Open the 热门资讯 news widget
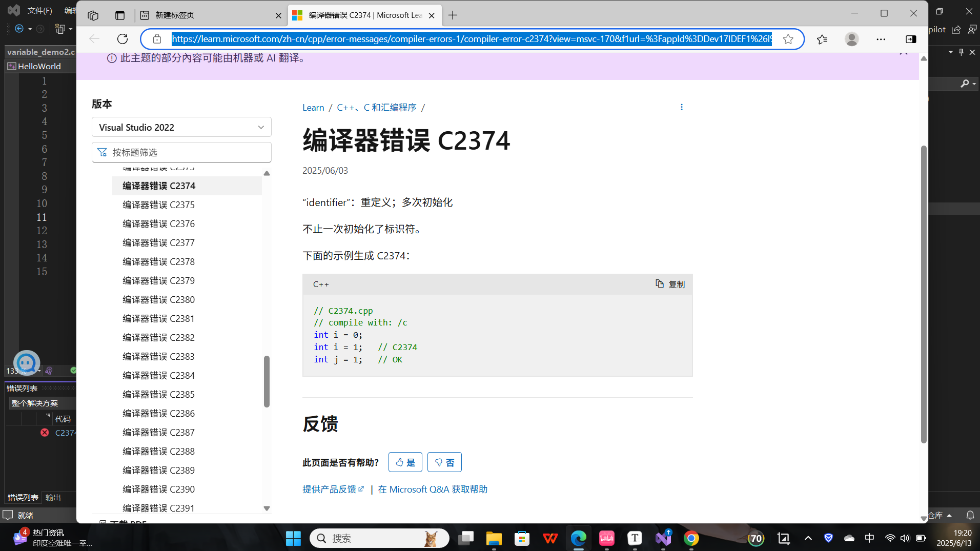Image resolution: width=980 pixels, height=551 pixels. pyautogui.click(x=53, y=538)
